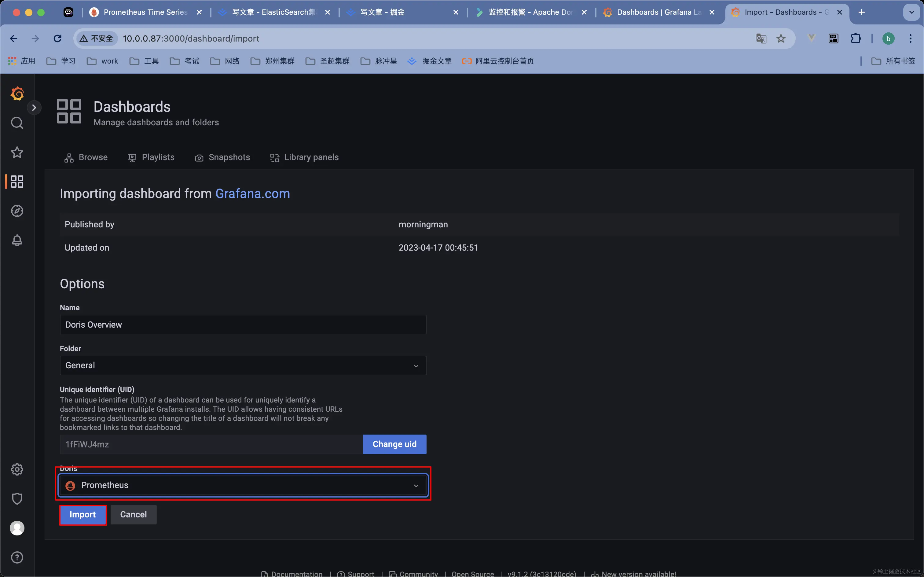The height and width of the screenshot is (577, 924).
Task: Open Server admin shield icon
Action: pos(17,499)
